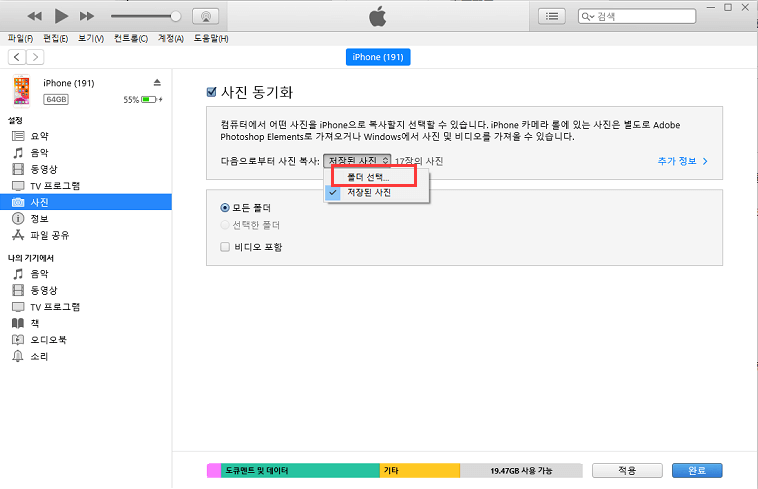Choose 폴더 선택... from the dropdown
Screen dimensions: 758x489
point(369,177)
